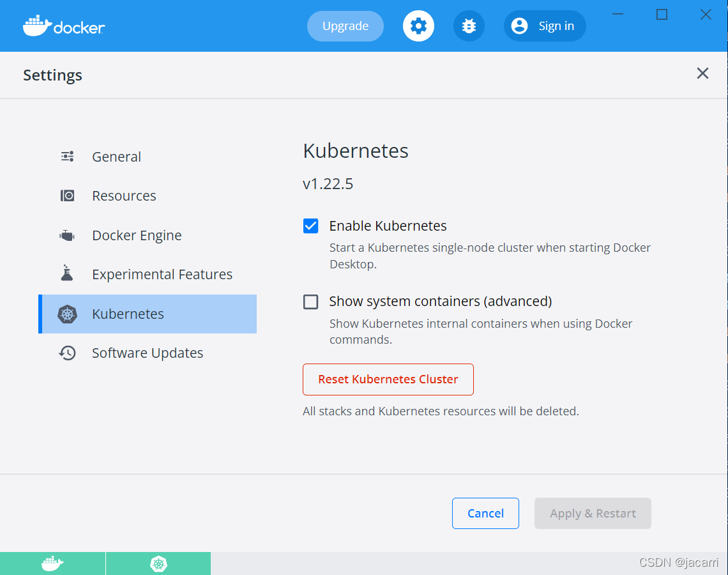Screen dimensions: 728x575
Task: Click the Enable Kubernetes label text
Action: pos(388,226)
